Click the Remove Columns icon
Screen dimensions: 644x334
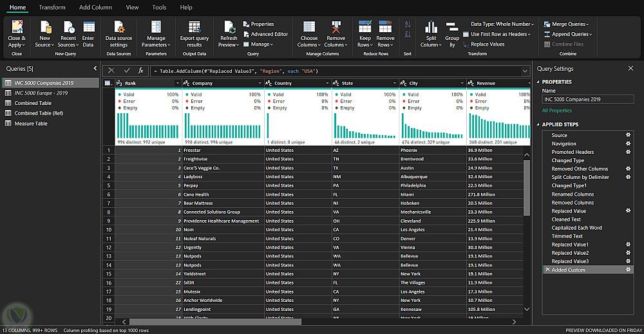pos(336,27)
